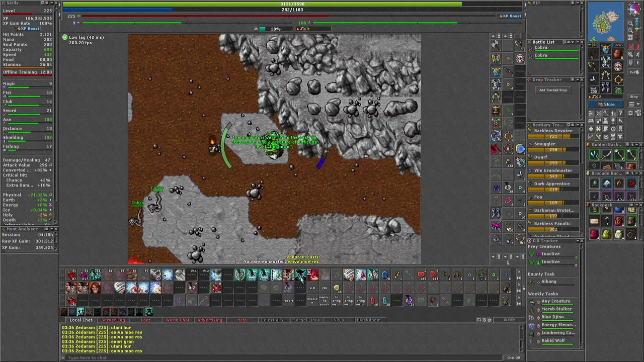The width and height of the screenshot is (644, 362).
Task: Enable offensive fight mode with red swords
Action: (x=631, y=46)
